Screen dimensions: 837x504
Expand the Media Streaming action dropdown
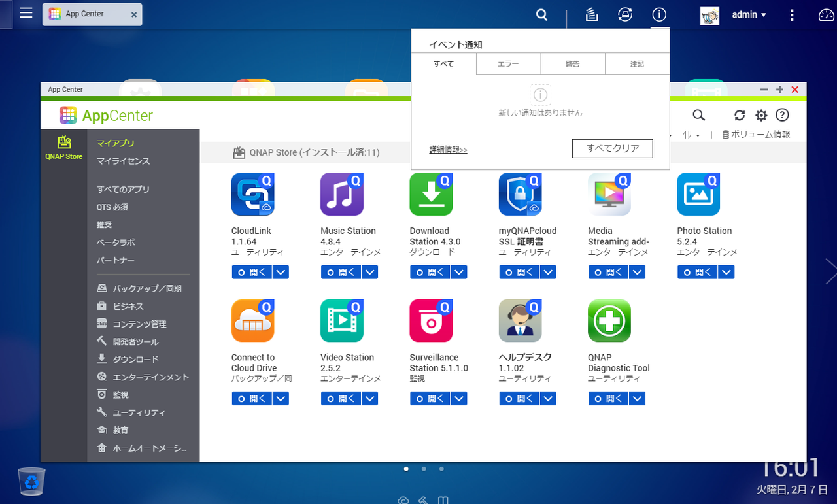click(x=638, y=272)
